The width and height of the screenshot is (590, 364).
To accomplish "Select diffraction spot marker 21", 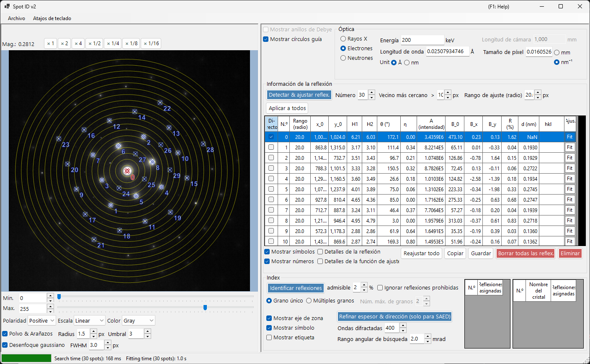I will click(x=94, y=239).
